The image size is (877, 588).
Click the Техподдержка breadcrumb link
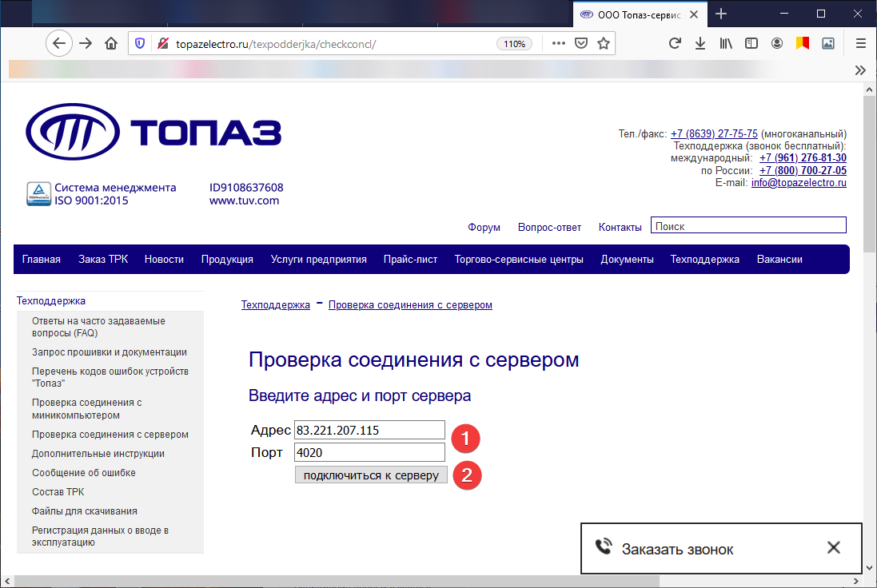pos(275,305)
